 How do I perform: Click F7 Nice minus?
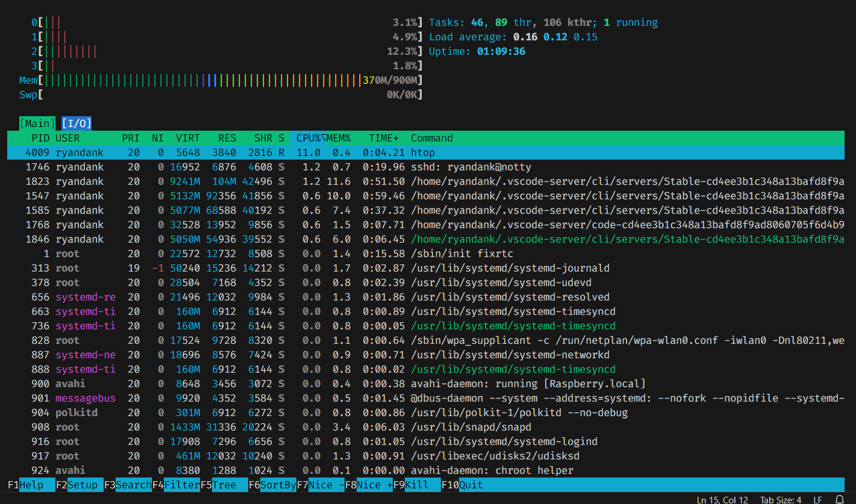(320, 485)
